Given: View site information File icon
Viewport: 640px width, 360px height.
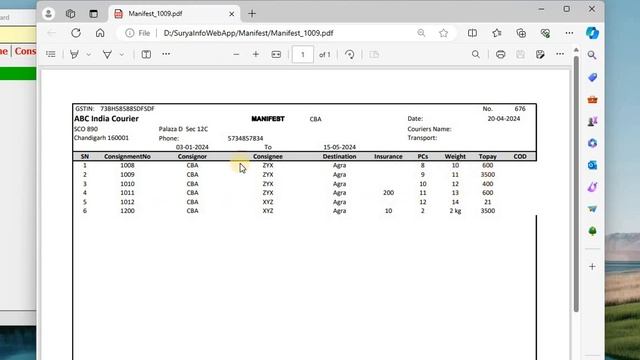Looking at the screenshot, I should pos(138,33).
